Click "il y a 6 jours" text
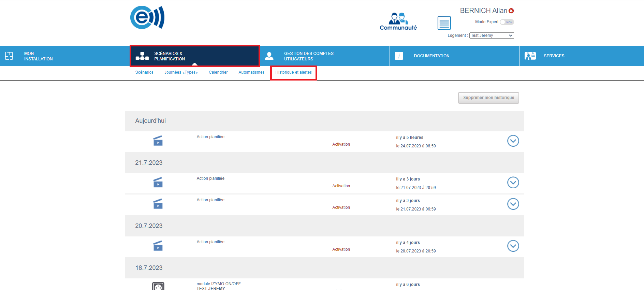Viewport: 644px width, 290px height. (408, 285)
